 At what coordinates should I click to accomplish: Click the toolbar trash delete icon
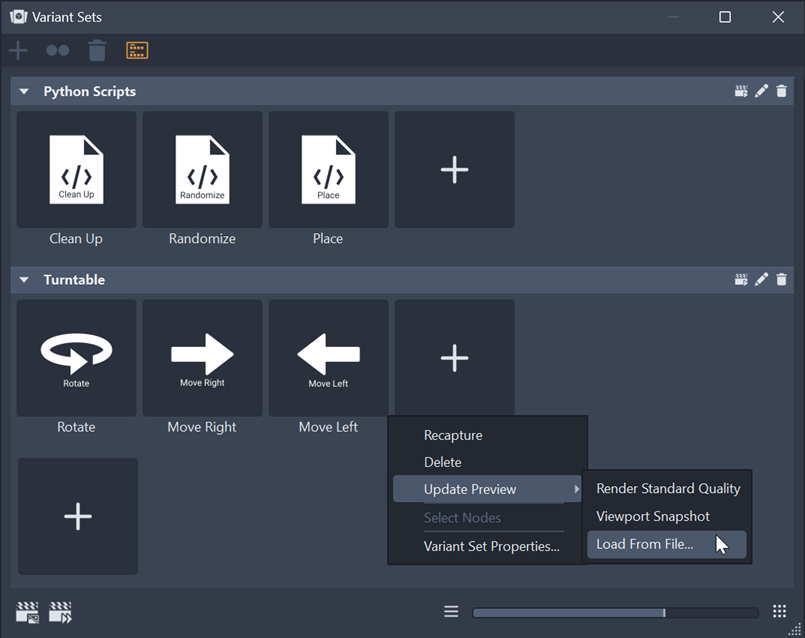tap(97, 50)
